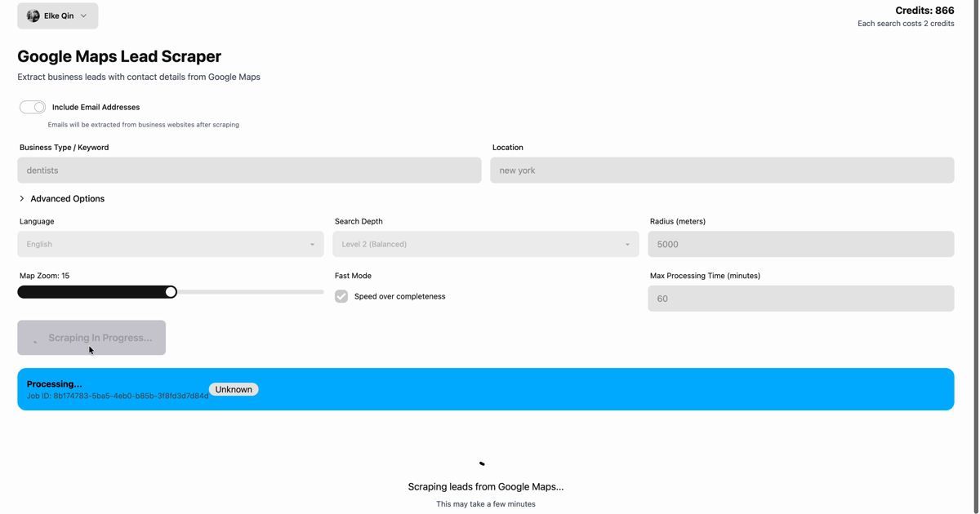This screenshot has height=514, width=980.
Task: Click the Advanced Options label
Action: (67, 198)
